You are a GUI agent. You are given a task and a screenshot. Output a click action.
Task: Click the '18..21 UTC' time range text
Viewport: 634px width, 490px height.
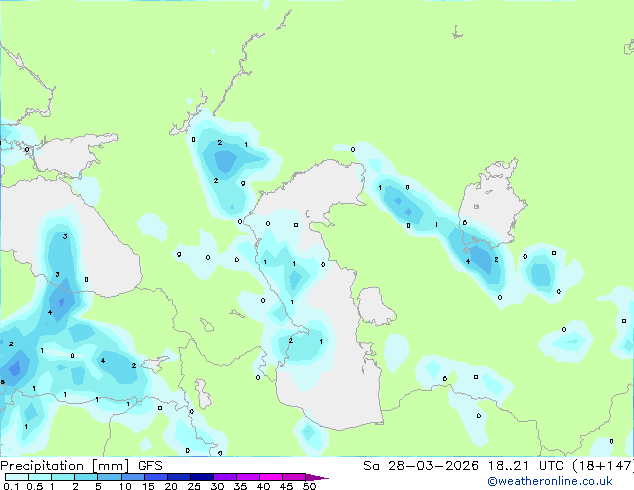point(526,466)
